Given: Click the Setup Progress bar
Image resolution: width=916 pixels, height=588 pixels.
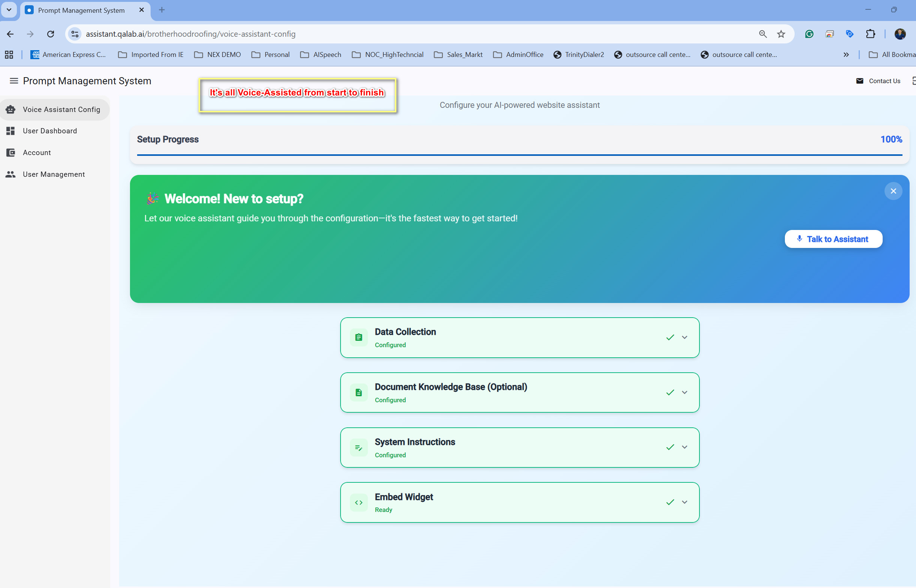Looking at the screenshot, I should (x=519, y=155).
